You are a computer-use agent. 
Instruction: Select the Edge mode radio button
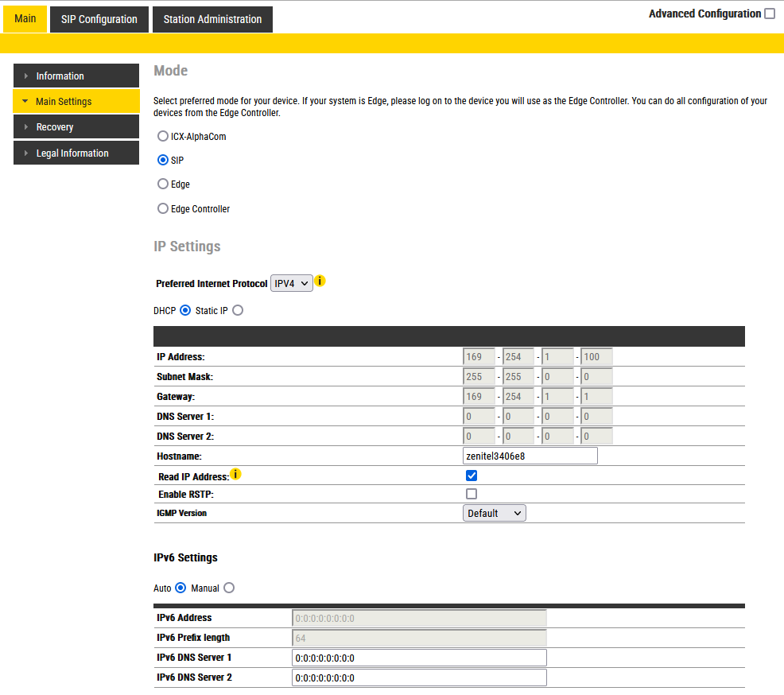[x=163, y=184]
